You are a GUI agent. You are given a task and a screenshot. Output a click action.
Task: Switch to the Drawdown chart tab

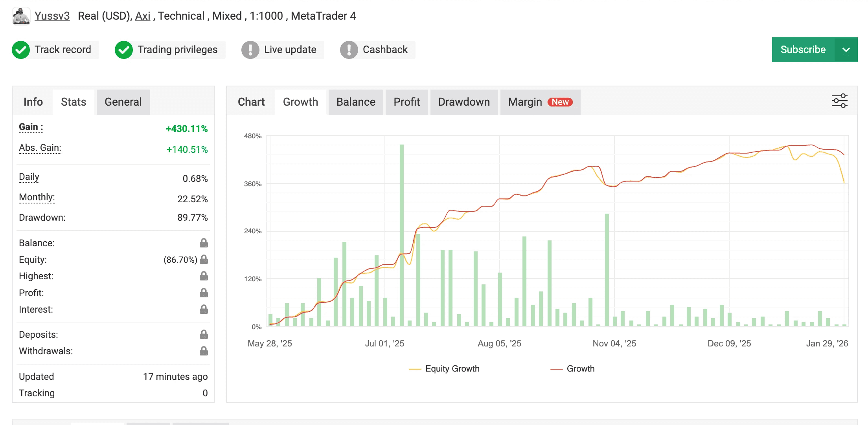tap(464, 102)
